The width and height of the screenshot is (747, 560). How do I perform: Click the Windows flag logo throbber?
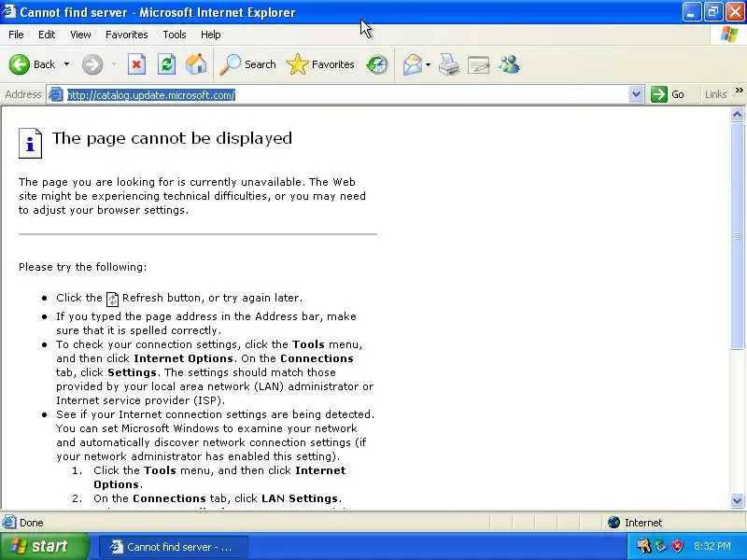tap(729, 35)
